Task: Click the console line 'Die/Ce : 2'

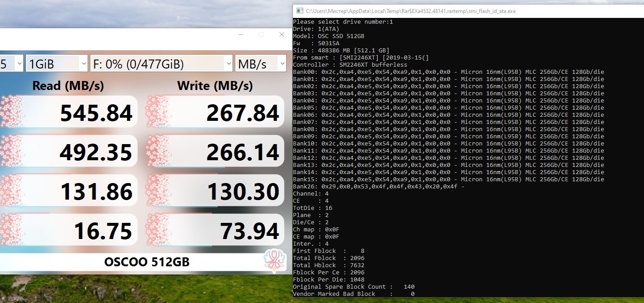Action: (311, 222)
